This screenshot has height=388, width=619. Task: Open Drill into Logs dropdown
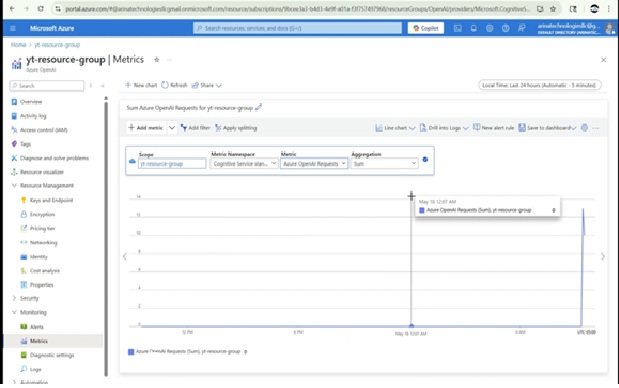coord(444,127)
